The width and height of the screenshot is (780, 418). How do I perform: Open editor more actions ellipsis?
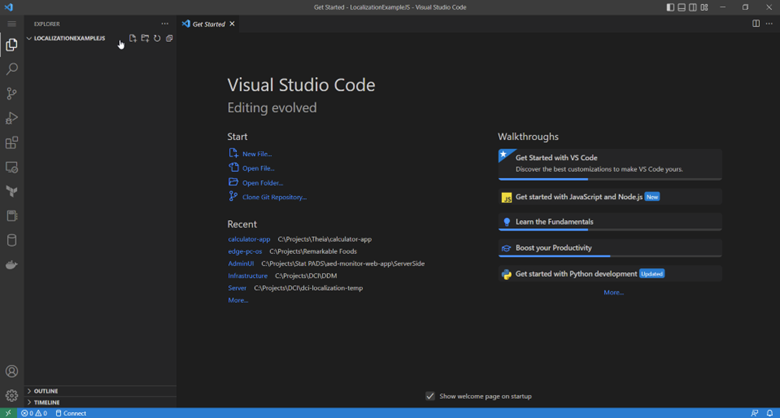[769, 24]
